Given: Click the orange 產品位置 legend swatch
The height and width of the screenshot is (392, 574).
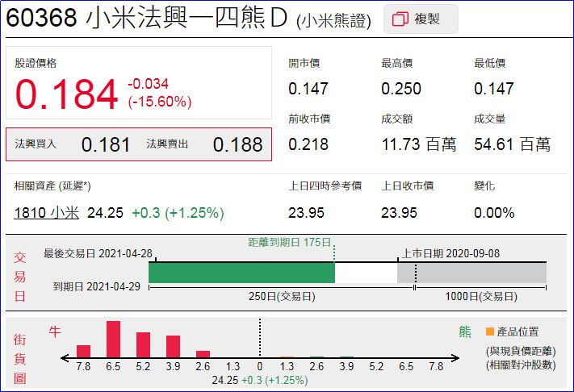Looking at the screenshot, I should (490, 332).
